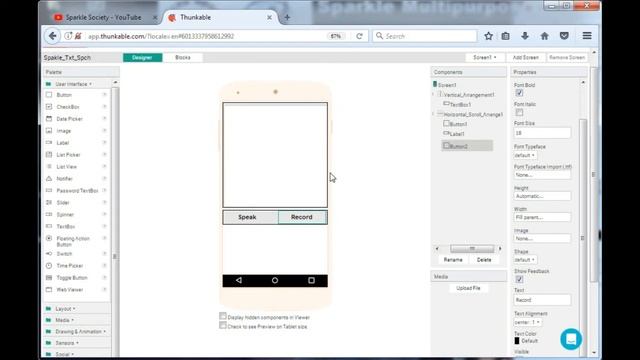This screenshot has height=360, width=640.
Task: Open the Pocket shield icon
Action: click(564, 36)
